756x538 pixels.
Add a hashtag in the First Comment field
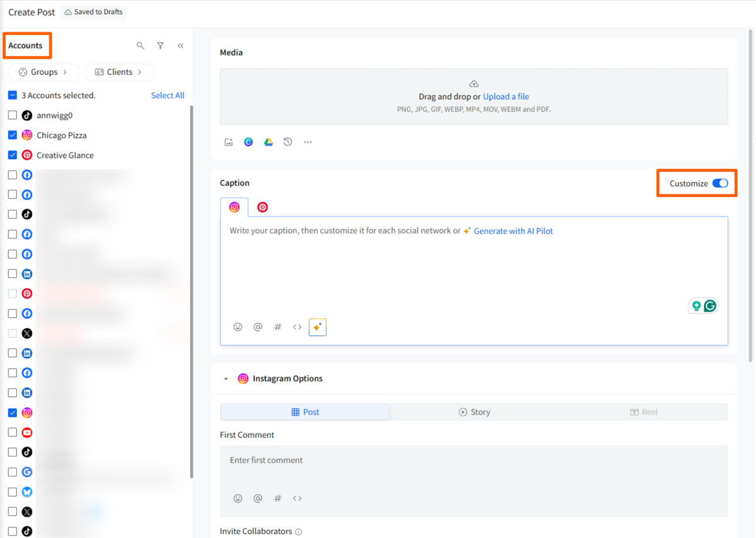(x=278, y=498)
